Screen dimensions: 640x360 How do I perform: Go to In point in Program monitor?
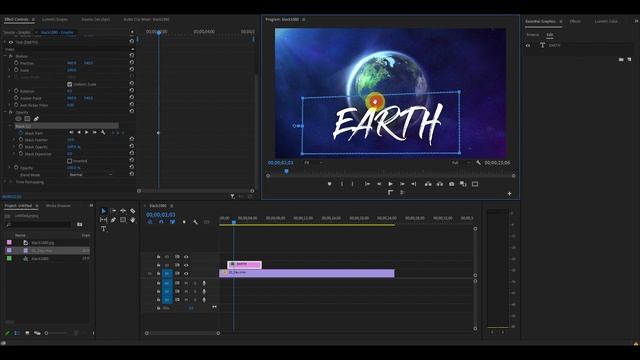coord(367,184)
